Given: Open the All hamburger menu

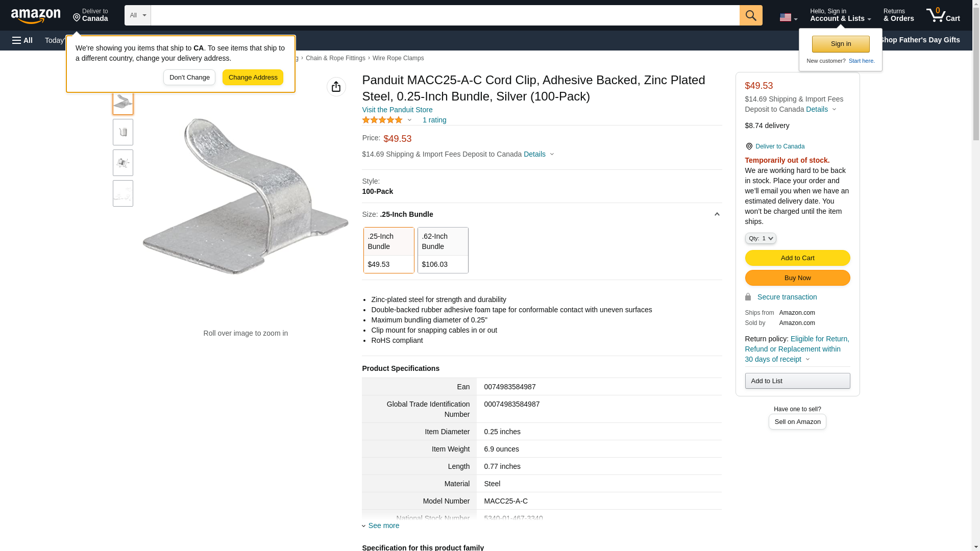Looking at the screenshot, I should click(x=22, y=40).
